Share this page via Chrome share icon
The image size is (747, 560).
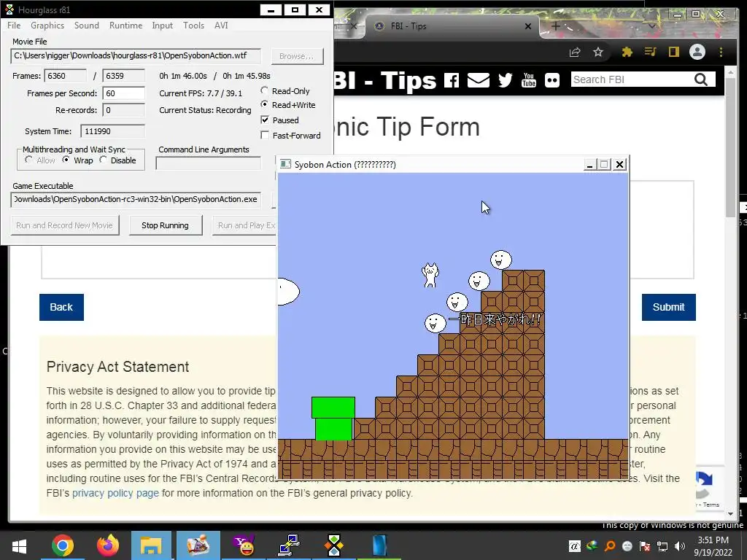click(x=575, y=52)
